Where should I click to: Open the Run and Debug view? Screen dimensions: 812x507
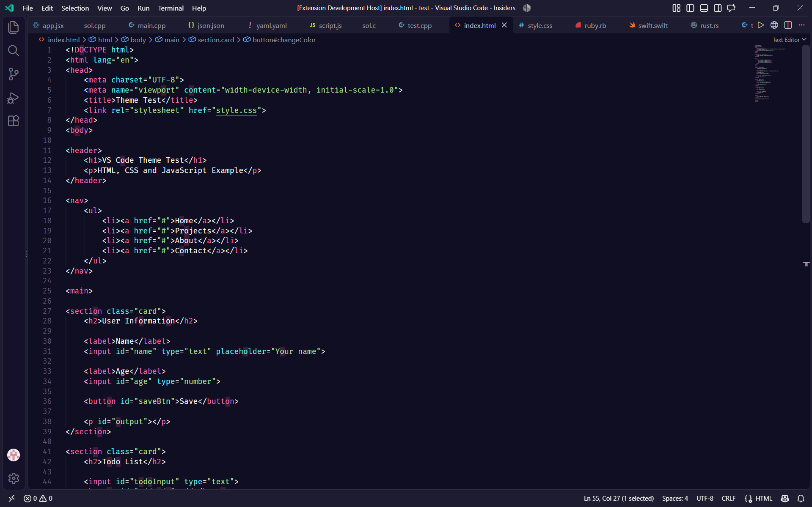pyautogui.click(x=14, y=98)
